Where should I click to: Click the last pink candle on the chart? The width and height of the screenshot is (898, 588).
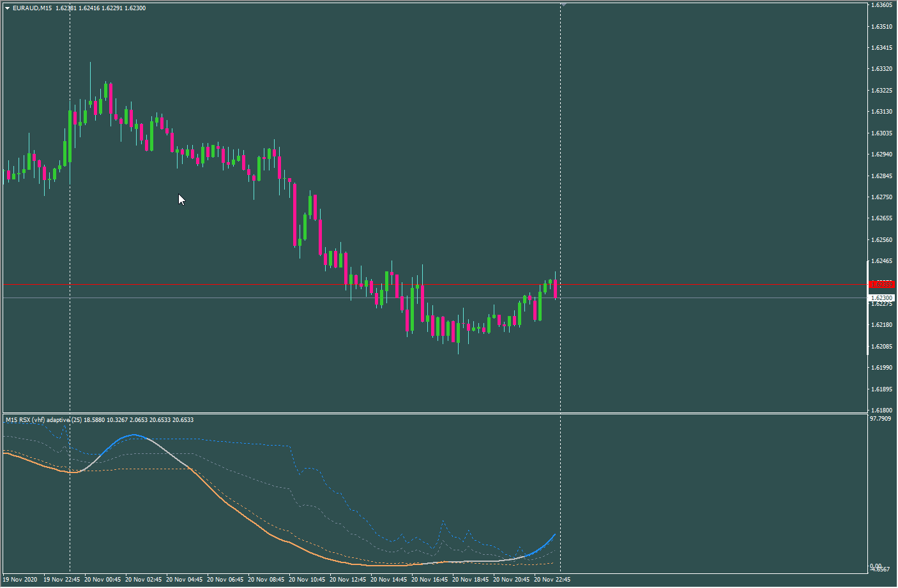556,289
